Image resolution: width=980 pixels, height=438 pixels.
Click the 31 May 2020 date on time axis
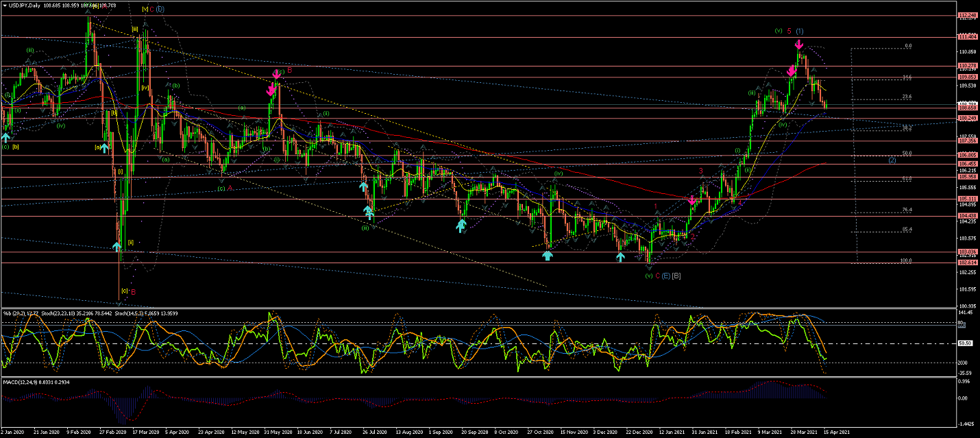(280, 433)
